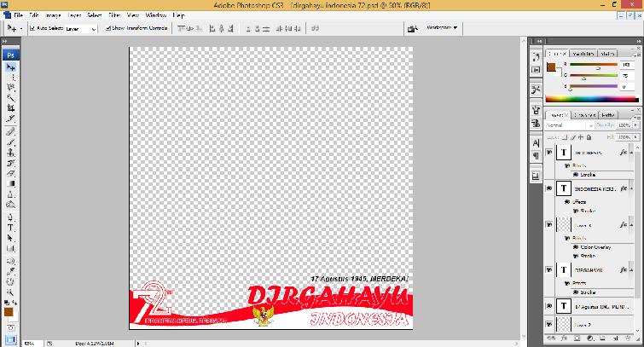Switch to the Paths tab
The image size is (644, 347).
pyautogui.click(x=608, y=115)
